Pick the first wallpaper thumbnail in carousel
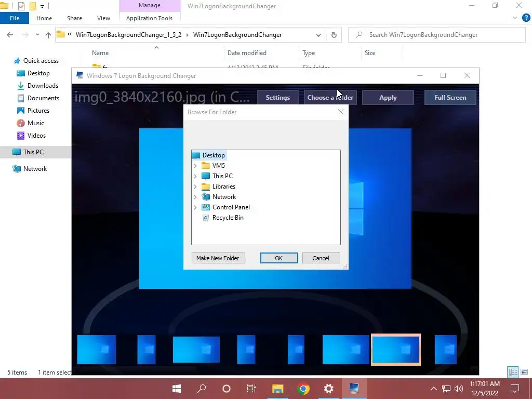Viewport: 532px width, 399px height. click(97, 350)
